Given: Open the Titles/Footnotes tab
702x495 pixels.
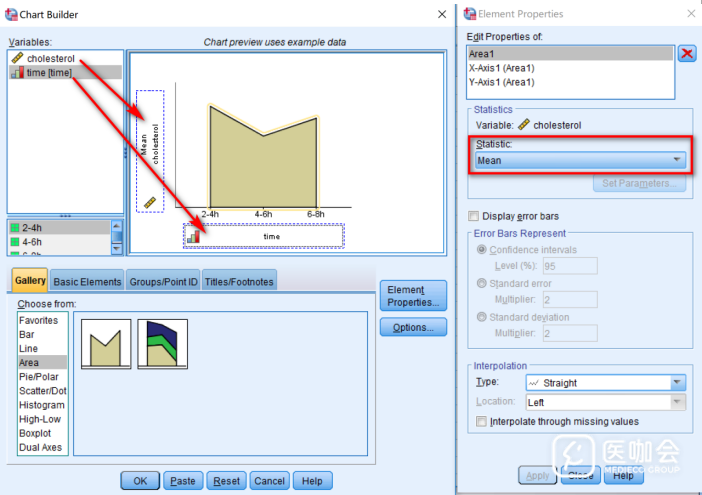Looking at the screenshot, I should (x=239, y=282).
